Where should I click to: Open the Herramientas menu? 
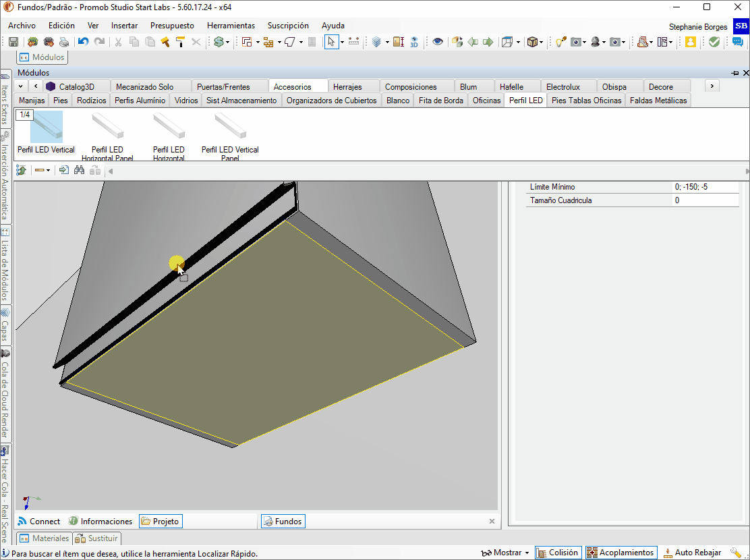[x=231, y=26]
